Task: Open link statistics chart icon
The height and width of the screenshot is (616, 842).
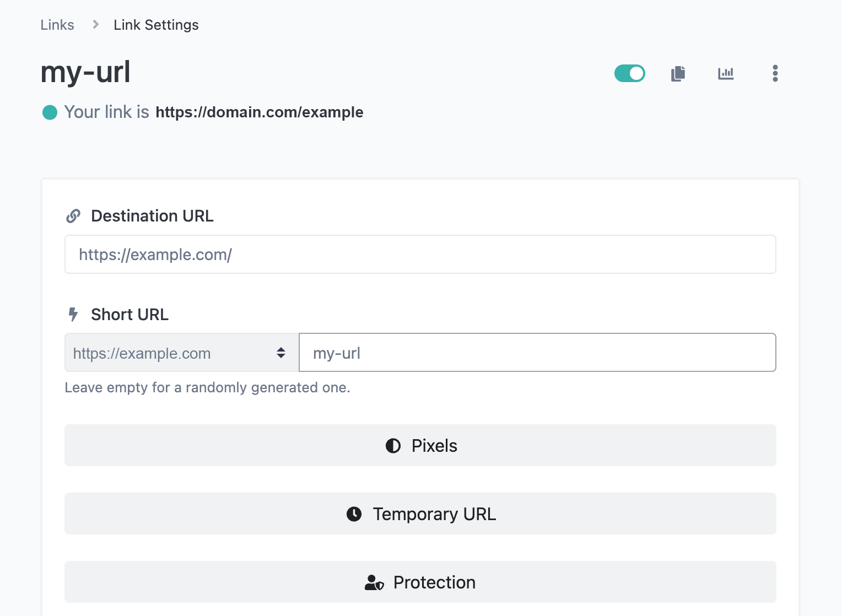Action: tap(726, 73)
